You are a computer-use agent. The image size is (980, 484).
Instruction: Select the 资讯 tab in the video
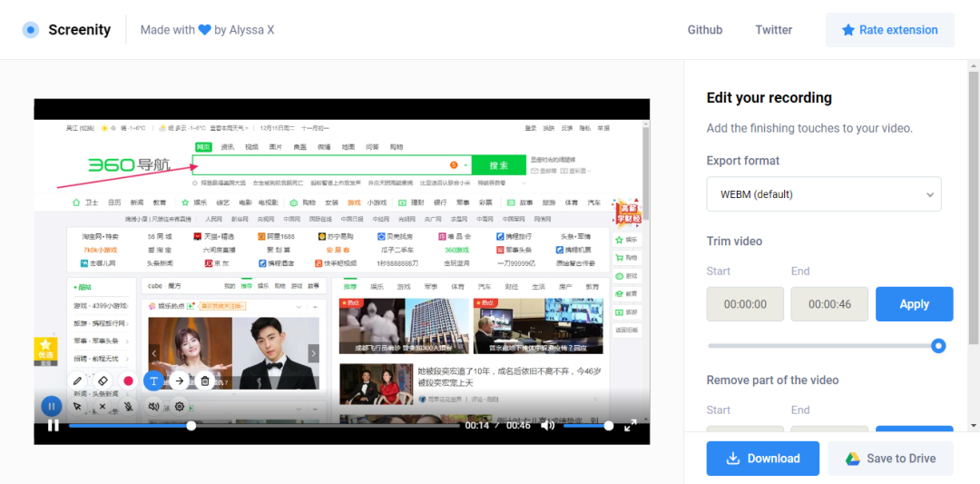pos(228,147)
